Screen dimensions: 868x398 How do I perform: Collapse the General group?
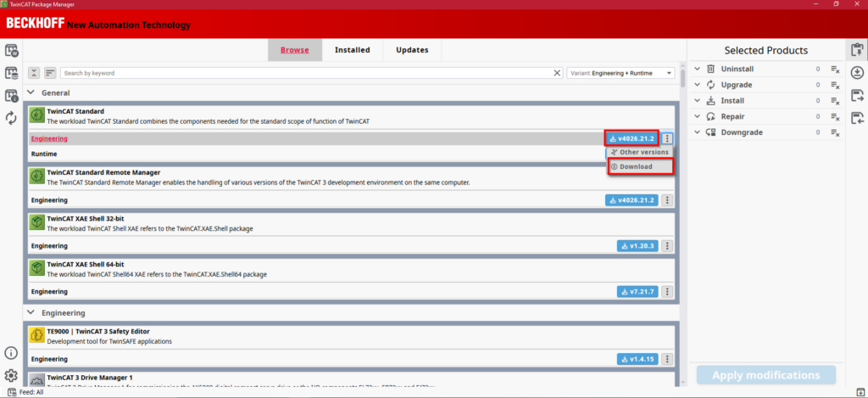click(31, 92)
